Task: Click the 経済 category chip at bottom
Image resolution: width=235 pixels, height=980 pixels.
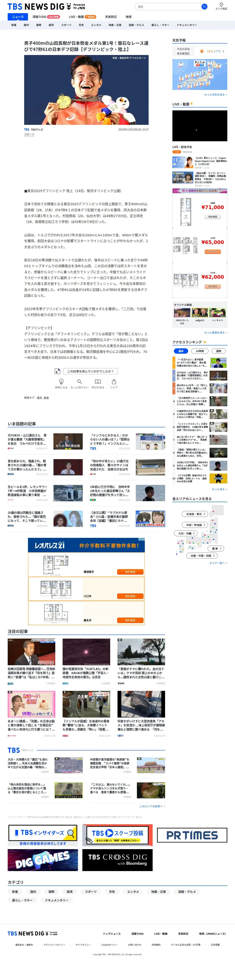Action: coord(70,892)
